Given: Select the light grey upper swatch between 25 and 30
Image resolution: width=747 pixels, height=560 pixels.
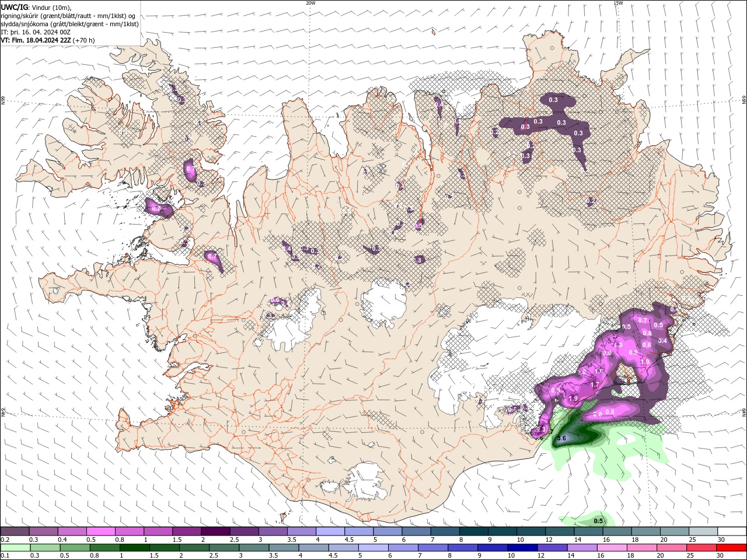Looking at the screenshot, I should (x=703, y=531).
